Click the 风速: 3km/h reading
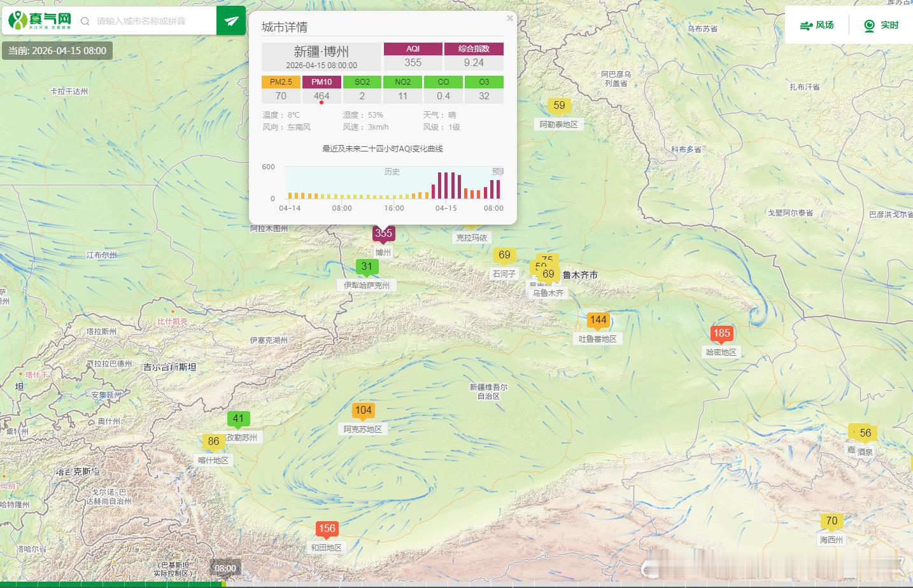 click(x=365, y=127)
